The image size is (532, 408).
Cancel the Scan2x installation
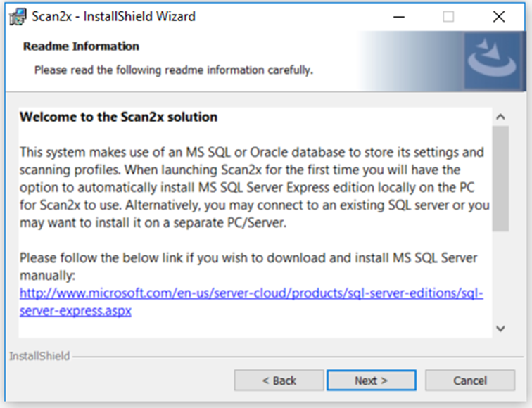point(470,381)
